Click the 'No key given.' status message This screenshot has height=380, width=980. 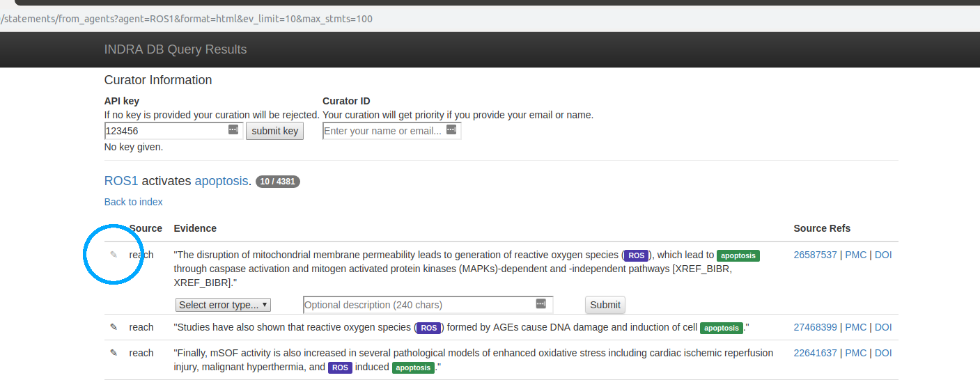tap(134, 147)
